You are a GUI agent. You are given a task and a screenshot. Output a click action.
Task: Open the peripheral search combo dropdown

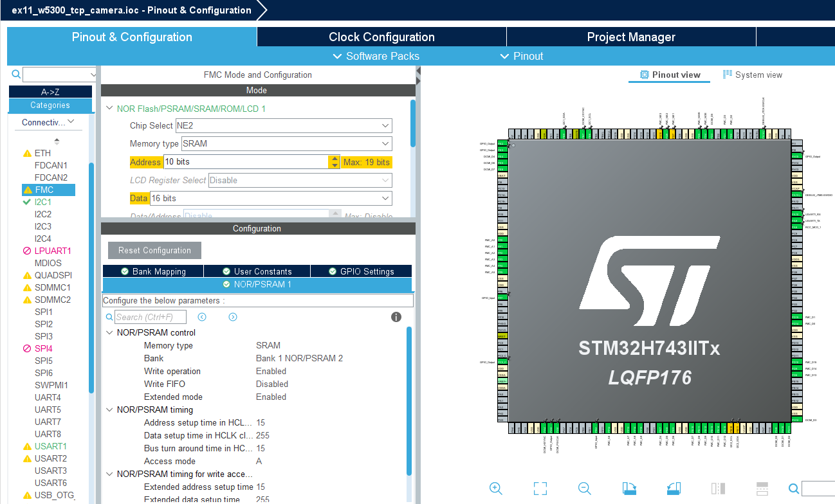[x=92, y=75]
